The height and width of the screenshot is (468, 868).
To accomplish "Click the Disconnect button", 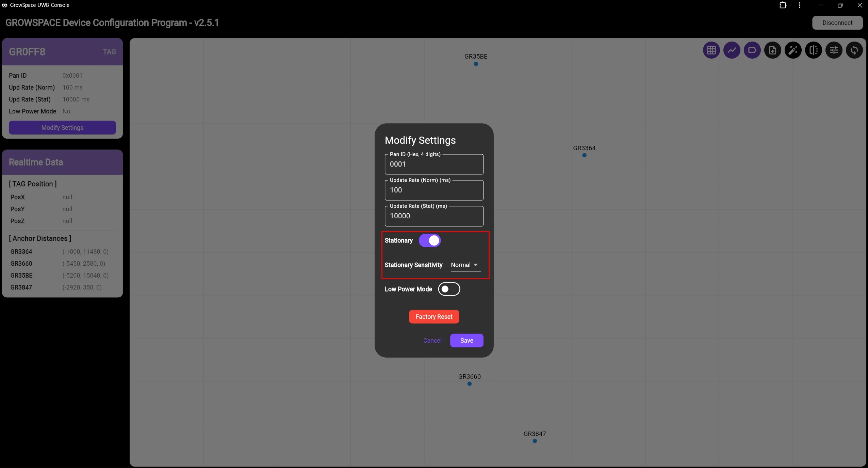I will click(837, 23).
